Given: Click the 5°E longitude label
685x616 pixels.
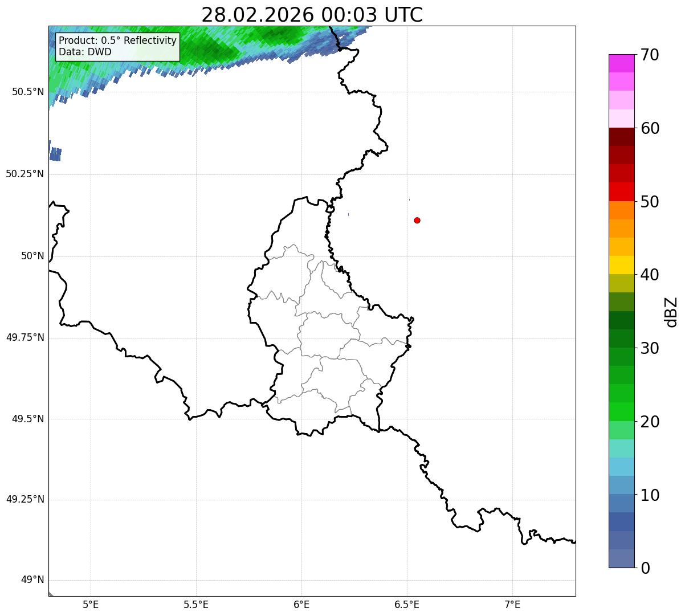Looking at the screenshot, I should tap(91, 605).
